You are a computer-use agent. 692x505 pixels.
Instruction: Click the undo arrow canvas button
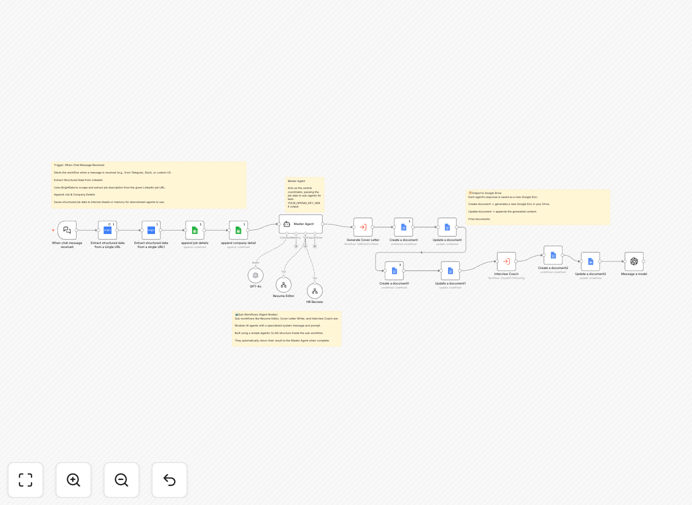click(169, 480)
